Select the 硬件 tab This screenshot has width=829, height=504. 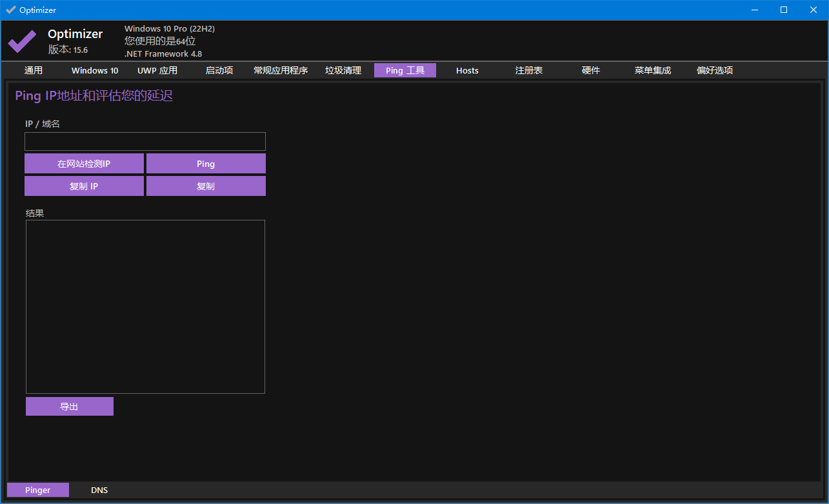pyautogui.click(x=591, y=70)
